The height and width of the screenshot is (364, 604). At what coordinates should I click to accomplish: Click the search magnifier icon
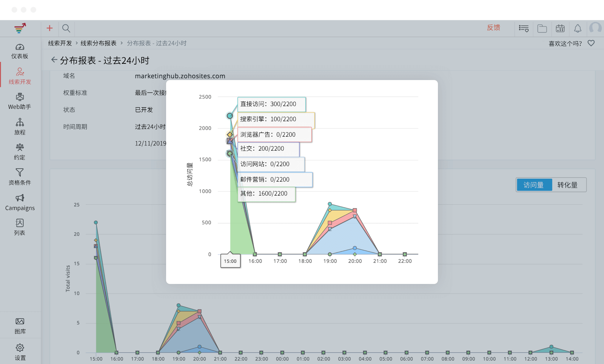66,28
